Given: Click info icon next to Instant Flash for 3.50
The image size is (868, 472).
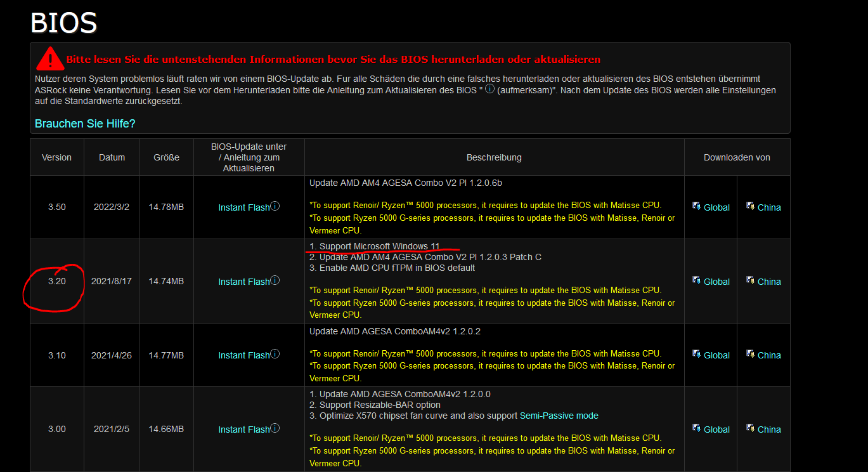Looking at the screenshot, I should [x=275, y=206].
